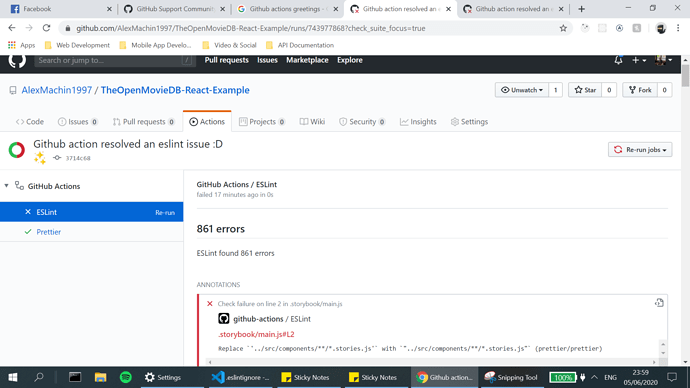Click the watchers count 1 next to Unwatch
This screenshot has height=388, width=690.
tap(555, 90)
